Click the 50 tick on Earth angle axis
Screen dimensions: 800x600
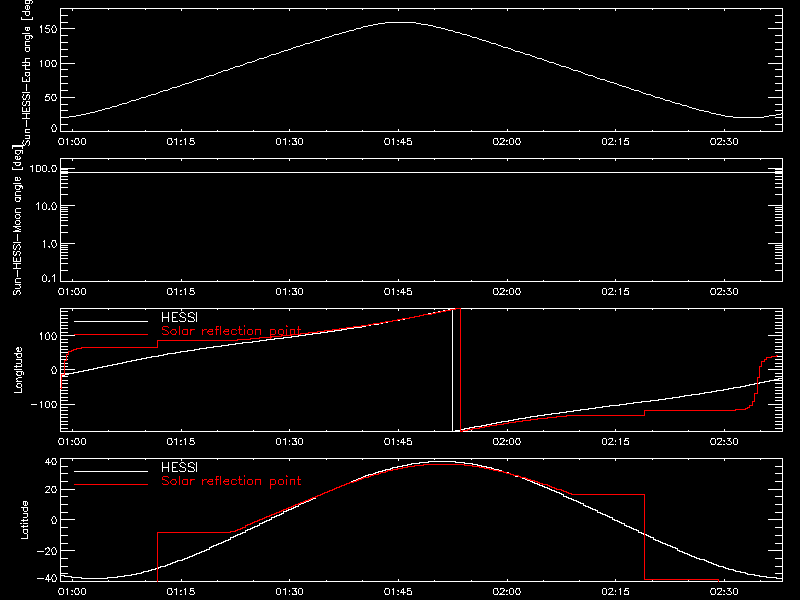point(51,97)
